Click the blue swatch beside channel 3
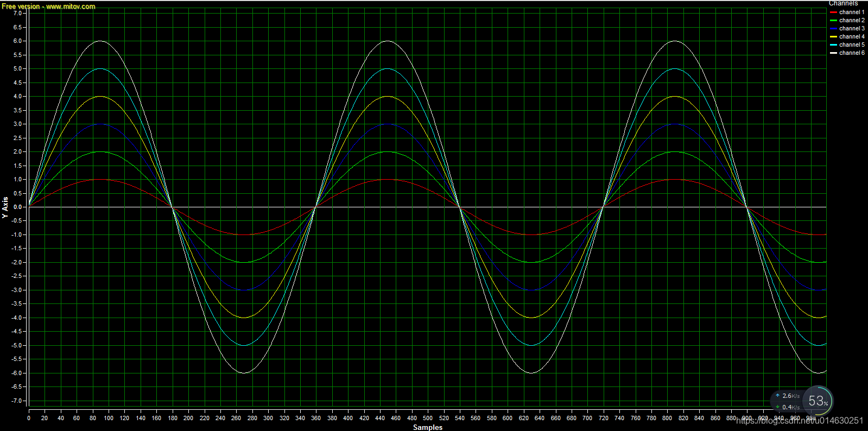Viewport: 868px width, 431px height. pyautogui.click(x=833, y=28)
